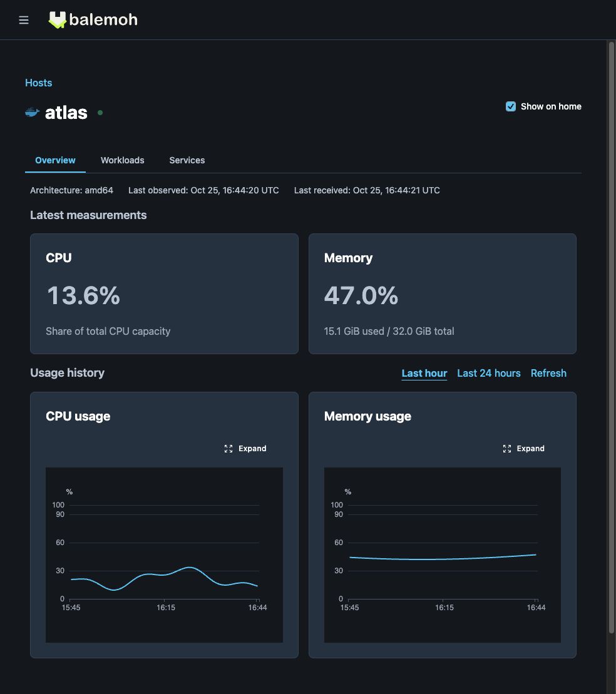Click the atlas host name heading
Viewport: 616px width, 694px height.
(66, 113)
